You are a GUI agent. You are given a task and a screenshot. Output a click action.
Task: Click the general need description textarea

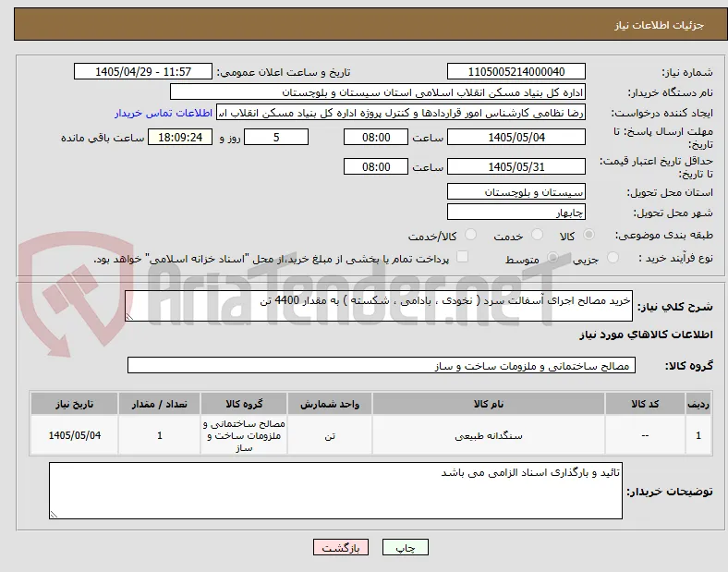[x=379, y=306]
